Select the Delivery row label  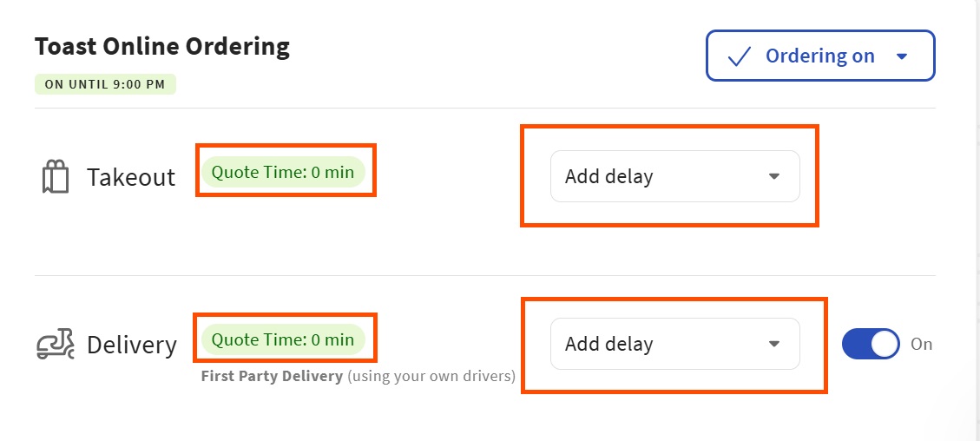point(132,345)
